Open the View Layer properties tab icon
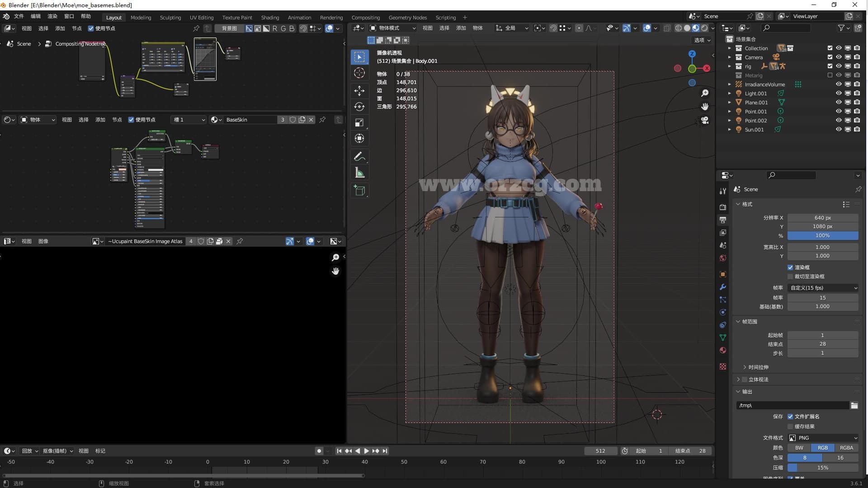This screenshot has width=868, height=488. pos(723,233)
